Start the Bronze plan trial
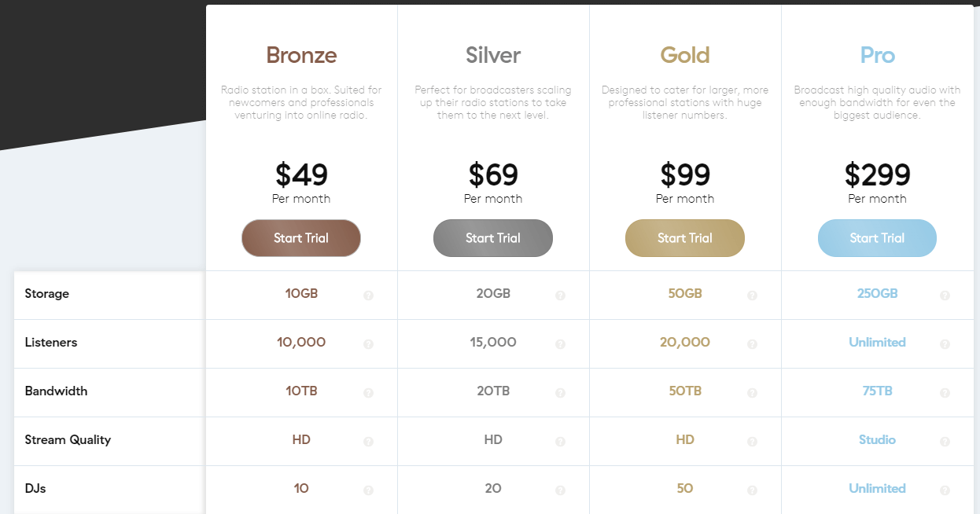 click(301, 238)
